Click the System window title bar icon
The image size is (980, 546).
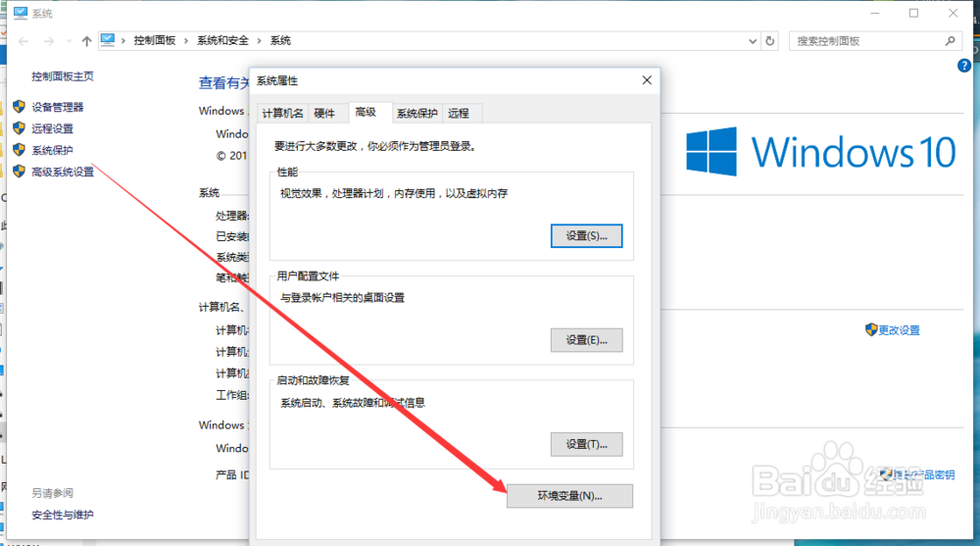pos(20,13)
